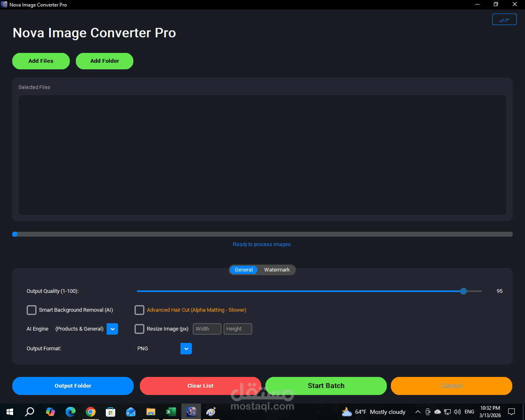Switch app language to Arabic
525x420 pixels.
pos(504,19)
